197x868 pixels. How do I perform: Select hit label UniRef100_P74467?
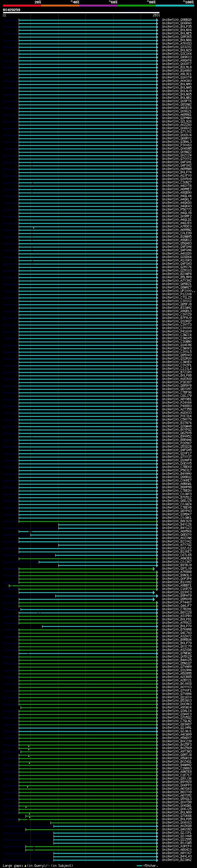point(176,603)
